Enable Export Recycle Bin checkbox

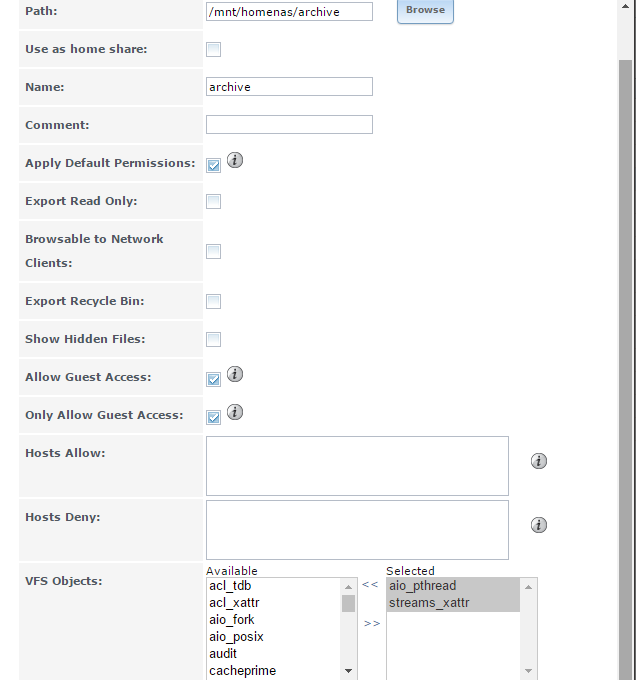[x=213, y=301]
